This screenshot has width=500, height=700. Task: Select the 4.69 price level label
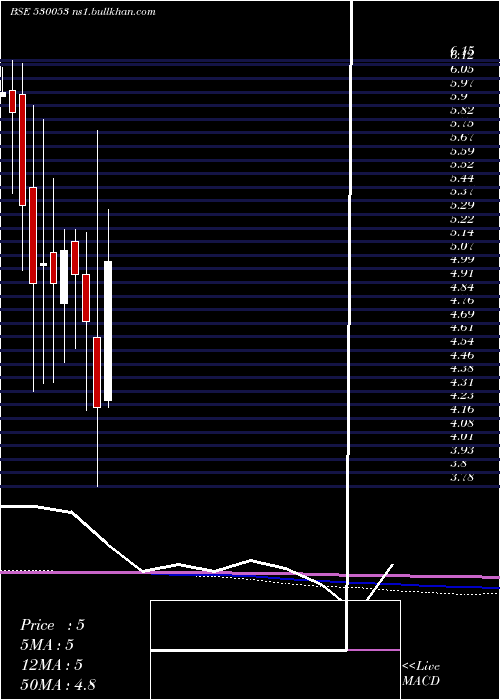[x=462, y=314]
